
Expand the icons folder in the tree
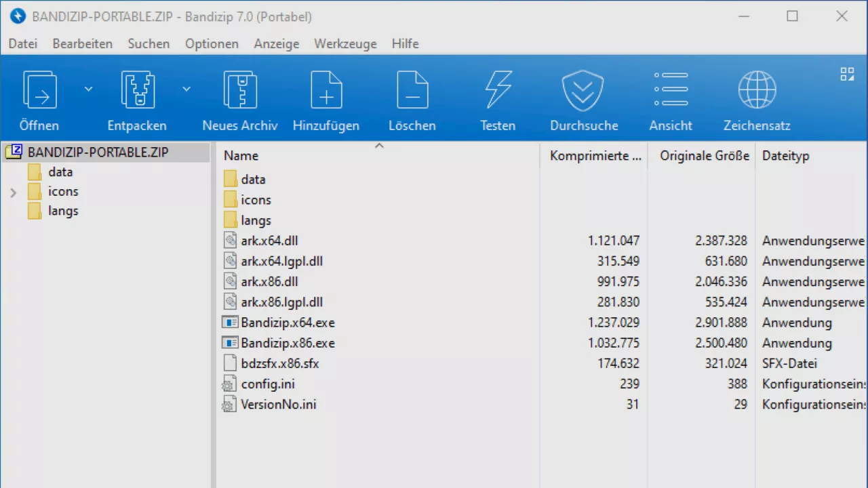(x=13, y=192)
